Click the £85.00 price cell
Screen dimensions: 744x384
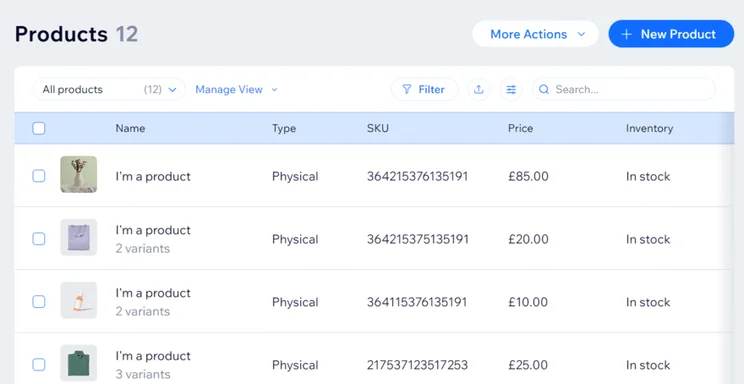pos(528,176)
